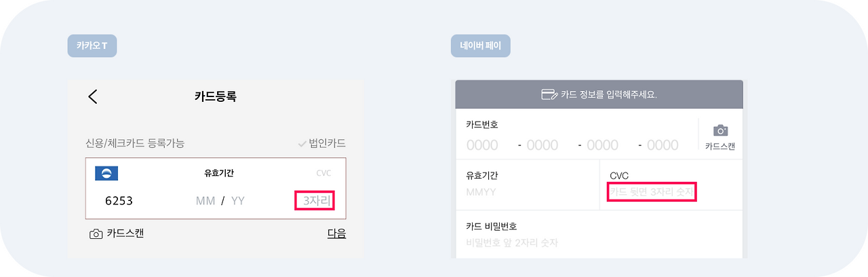Select the 카카오 T label tab
Viewport: 868px width, 277px height.
point(92,46)
